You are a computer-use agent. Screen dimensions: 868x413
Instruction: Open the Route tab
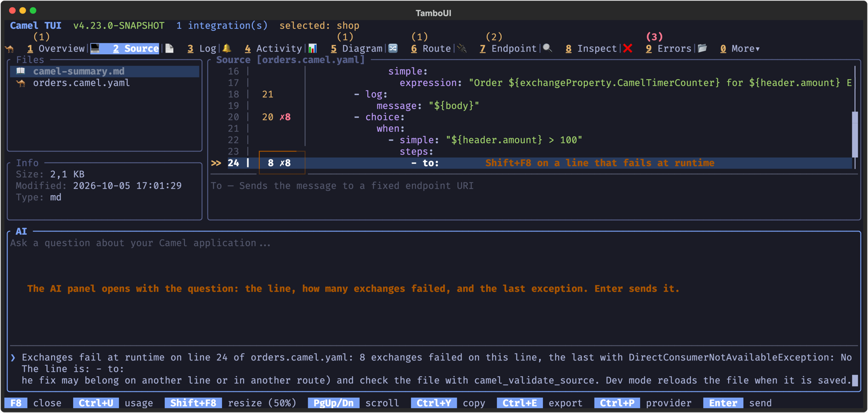(x=431, y=49)
